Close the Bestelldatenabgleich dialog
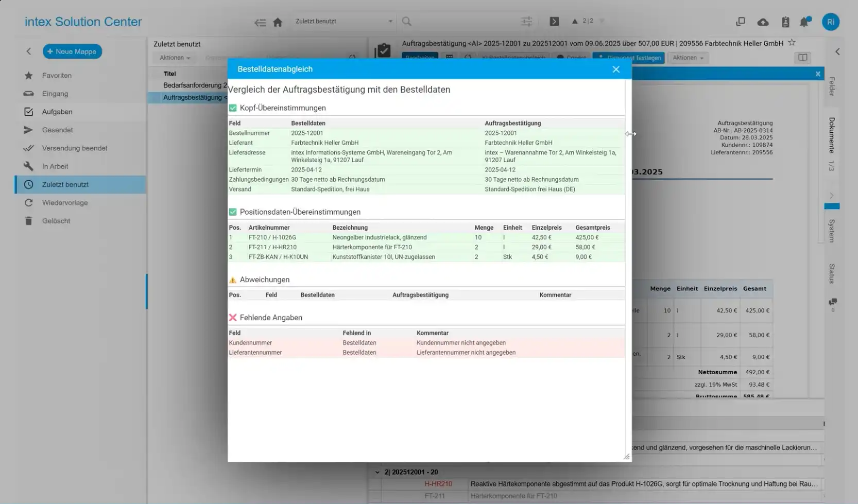 pyautogui.click(x=616, y=69)
